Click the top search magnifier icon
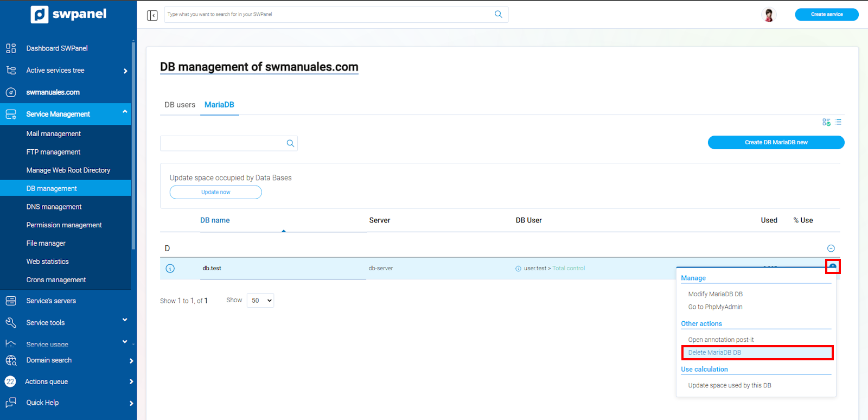Viewport: 868px width, 420px height. [x=498, y=15]
